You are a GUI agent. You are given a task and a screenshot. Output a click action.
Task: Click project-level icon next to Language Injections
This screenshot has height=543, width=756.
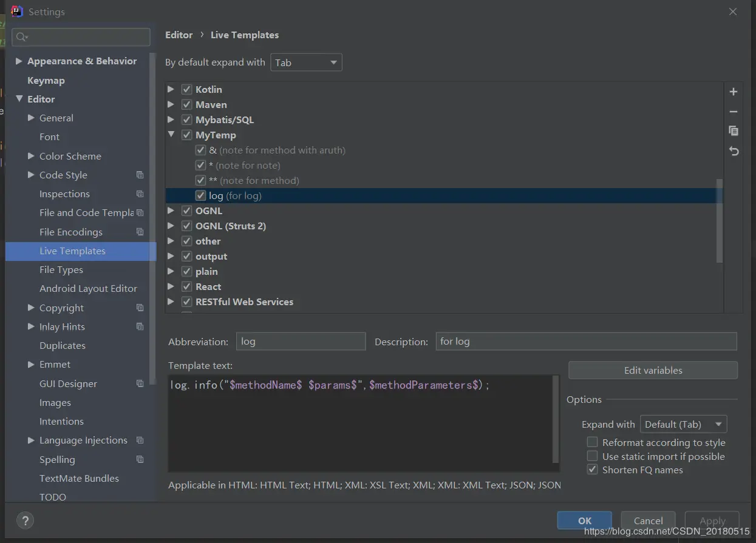coord(140,440)
